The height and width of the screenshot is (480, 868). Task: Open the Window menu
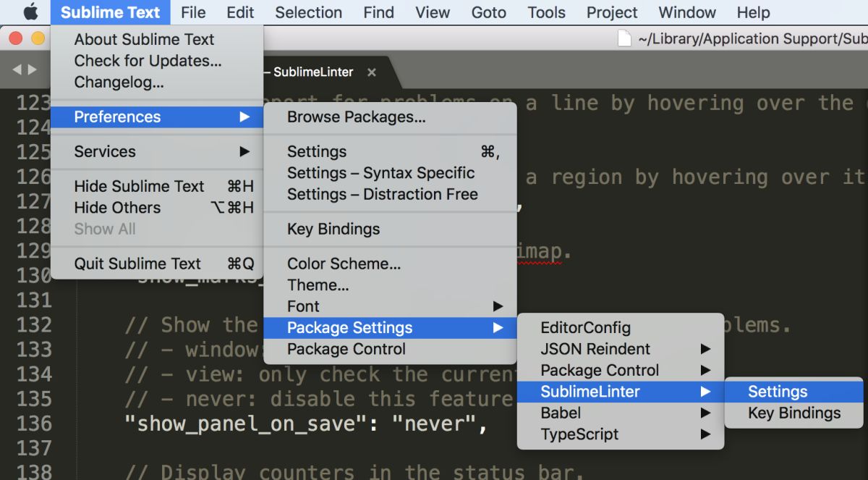687,12
